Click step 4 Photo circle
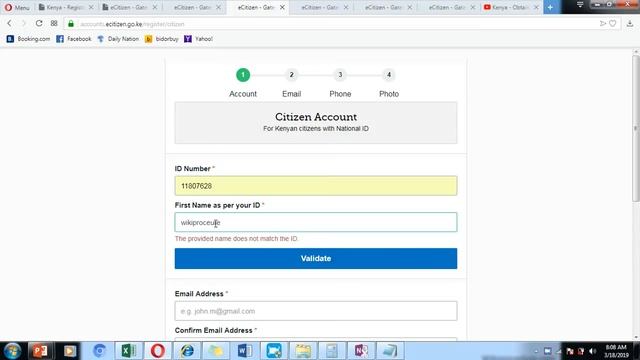Screen dimensions: 640x360 [389, 75]
